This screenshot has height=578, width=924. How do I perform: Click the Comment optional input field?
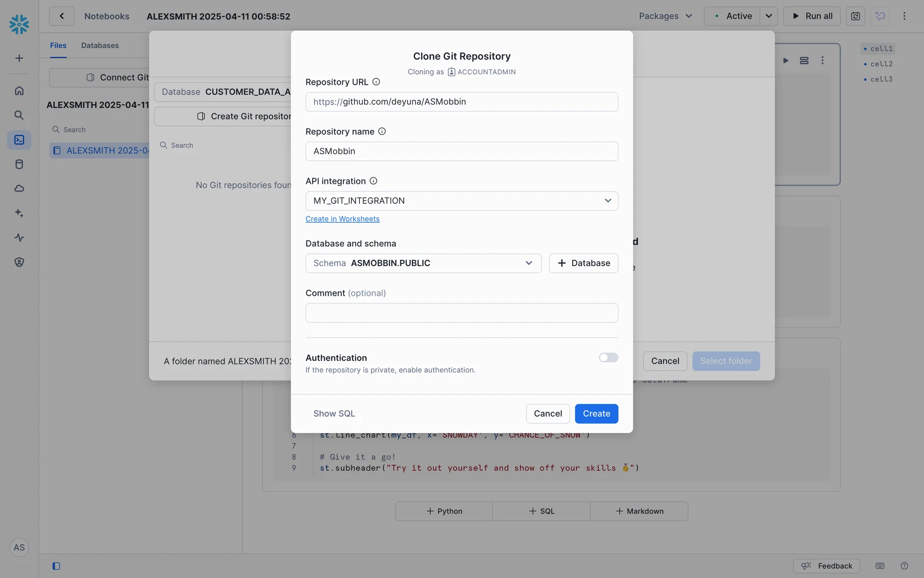462,313
